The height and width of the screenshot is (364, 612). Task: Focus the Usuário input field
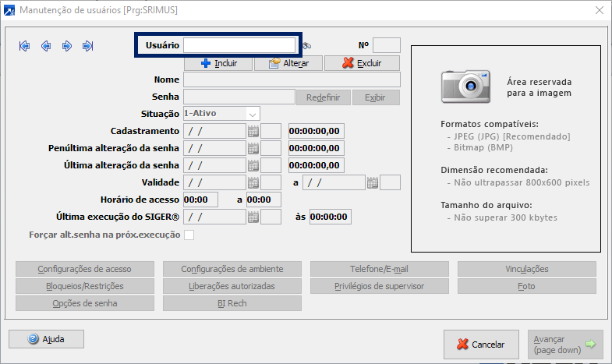[x=239, y=45]
